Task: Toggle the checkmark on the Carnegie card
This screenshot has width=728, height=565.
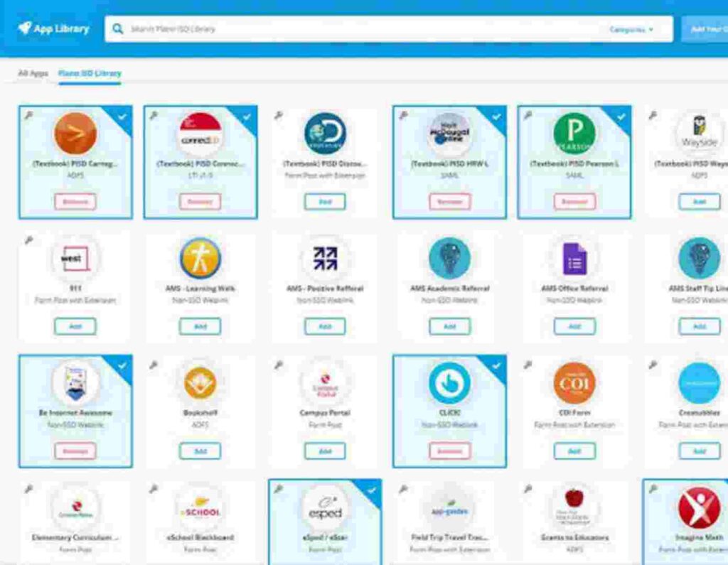Action: tap(122, 117)
